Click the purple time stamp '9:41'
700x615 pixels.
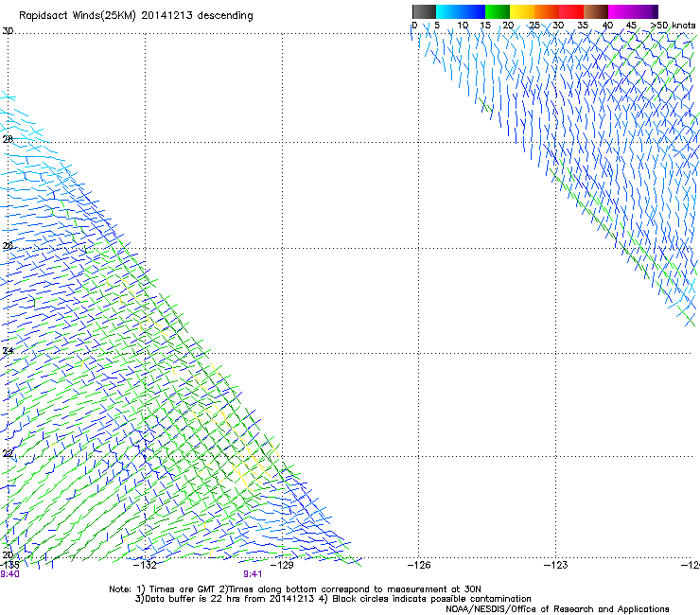(x=253, y=574)
